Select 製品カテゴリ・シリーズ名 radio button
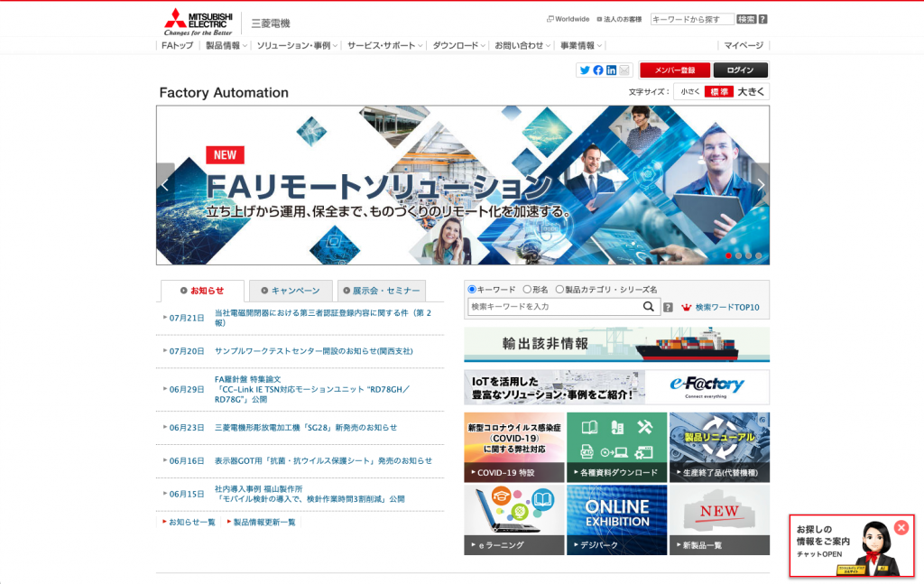Screen dimensions: 924x584 click(x=559, y=290)
